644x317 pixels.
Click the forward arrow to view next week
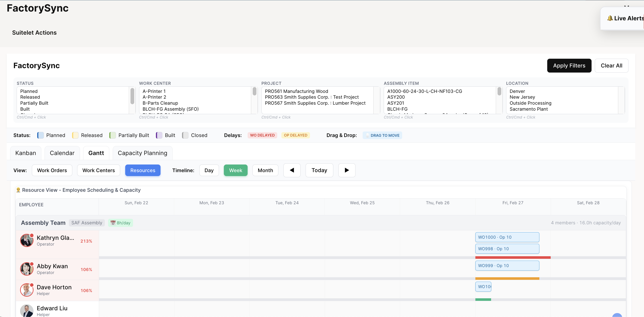(347, 170)
